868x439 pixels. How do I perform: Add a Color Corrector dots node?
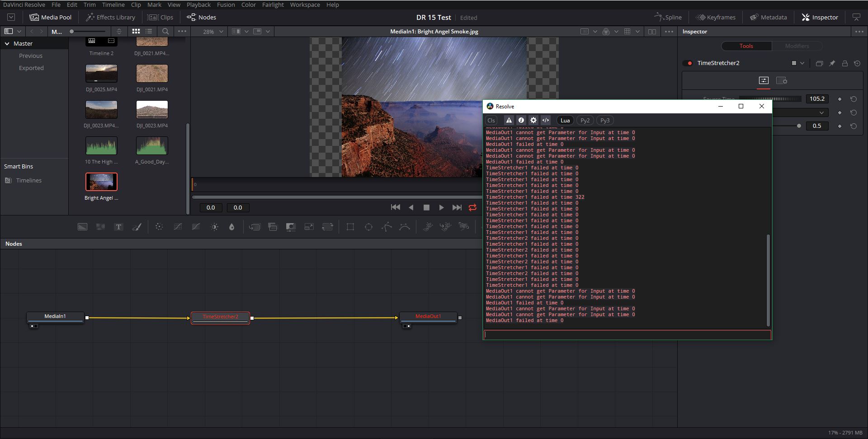159,227
